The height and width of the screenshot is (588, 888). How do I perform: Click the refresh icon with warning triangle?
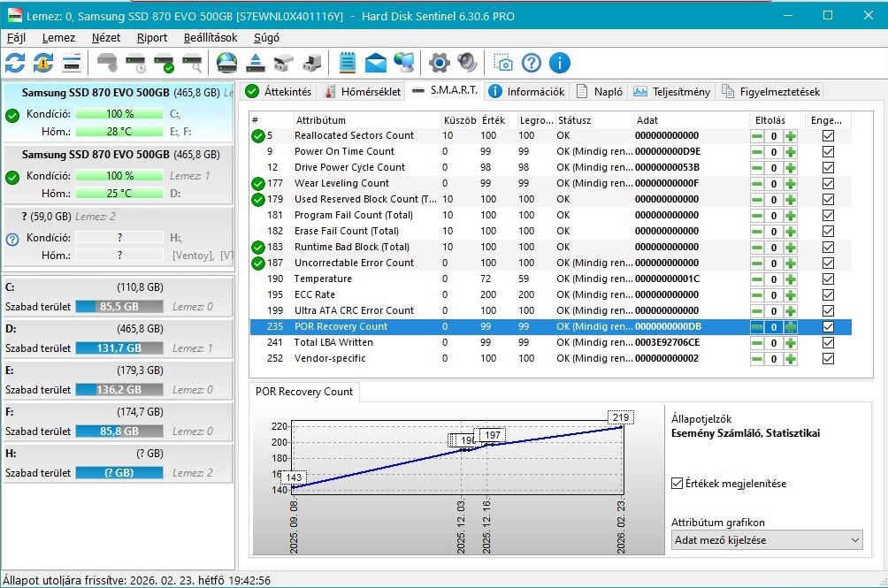coord(43,63)
